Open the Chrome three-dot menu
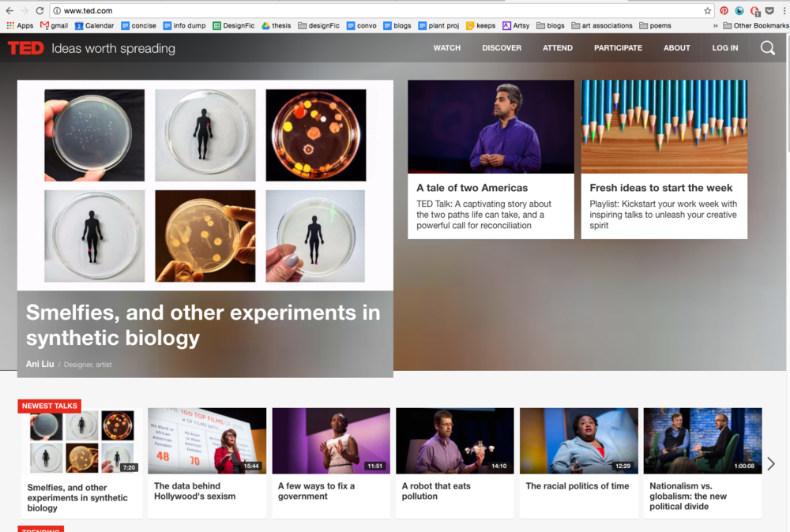 784,10
